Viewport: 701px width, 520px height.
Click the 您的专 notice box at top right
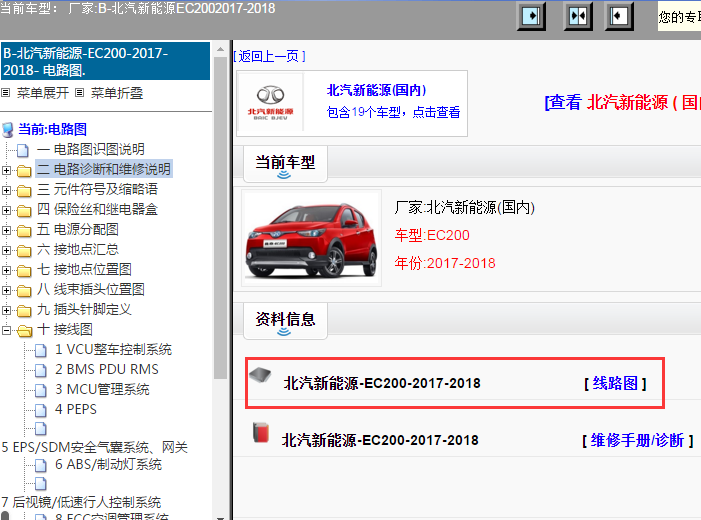pos(679,16)
